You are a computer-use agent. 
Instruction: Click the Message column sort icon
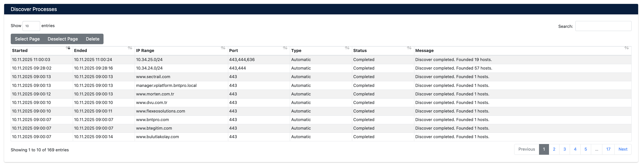pyautogui.click(x=626, y=48)
